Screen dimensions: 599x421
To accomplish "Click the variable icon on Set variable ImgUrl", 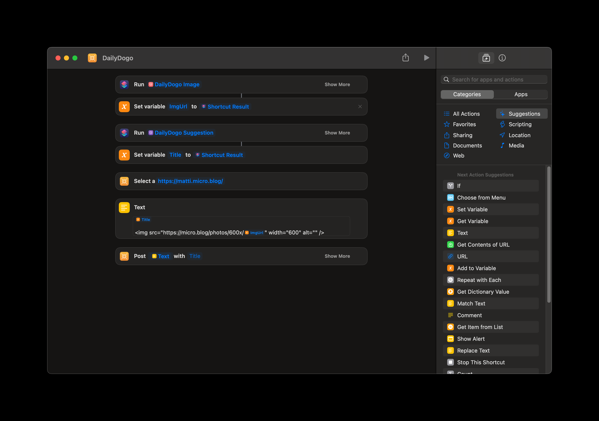I will (124, 107).
